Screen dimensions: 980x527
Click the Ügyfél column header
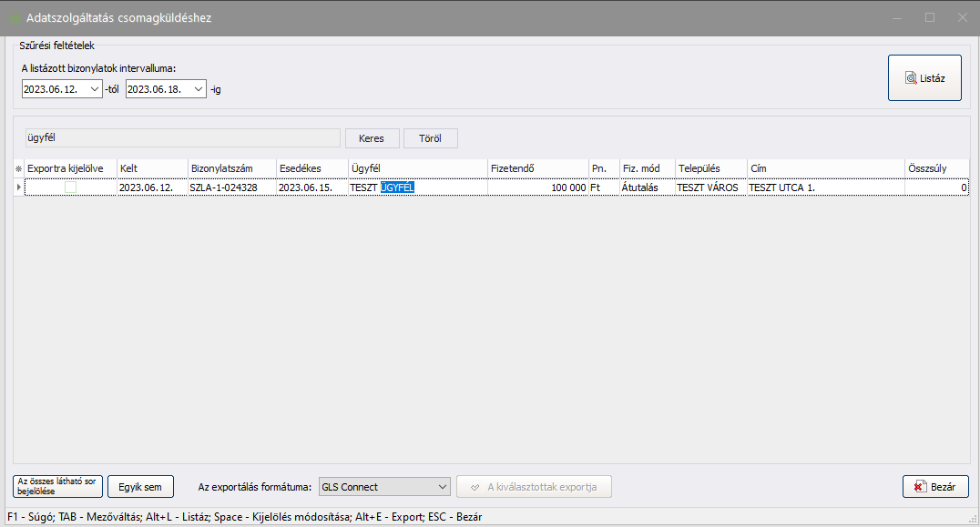coord(417,168)
